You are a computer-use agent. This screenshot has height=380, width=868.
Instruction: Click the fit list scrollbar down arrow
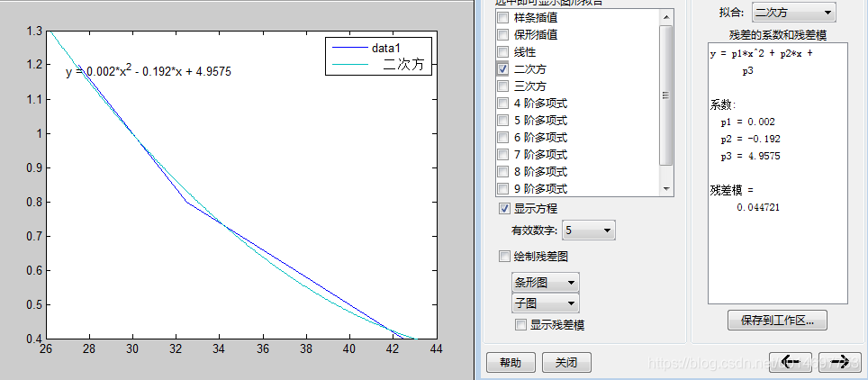coord(666,189)
